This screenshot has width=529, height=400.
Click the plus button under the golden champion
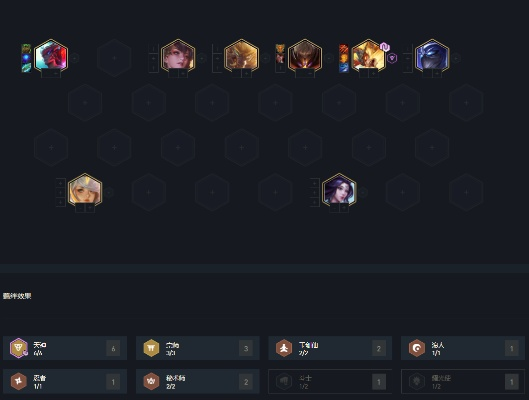tap(373, 74)
